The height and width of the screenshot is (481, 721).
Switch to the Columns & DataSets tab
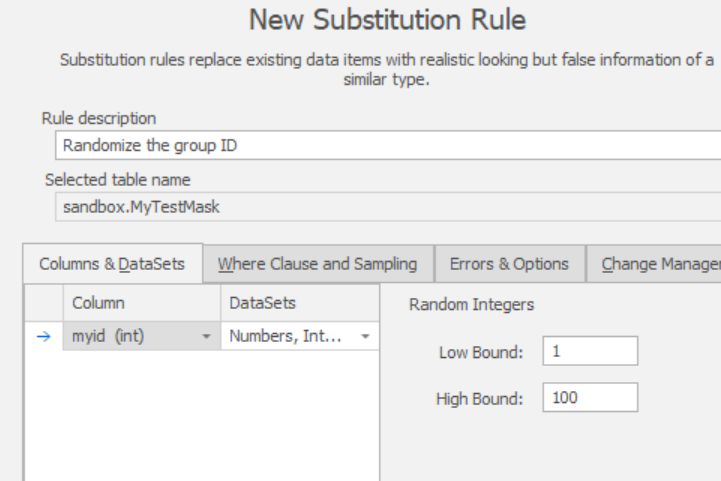tap(113, 264)
